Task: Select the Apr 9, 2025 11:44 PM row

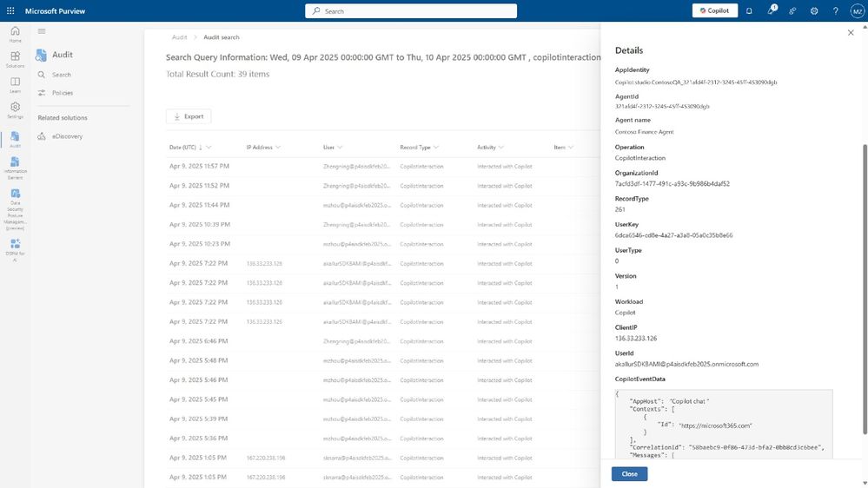Action: point(383,205)
